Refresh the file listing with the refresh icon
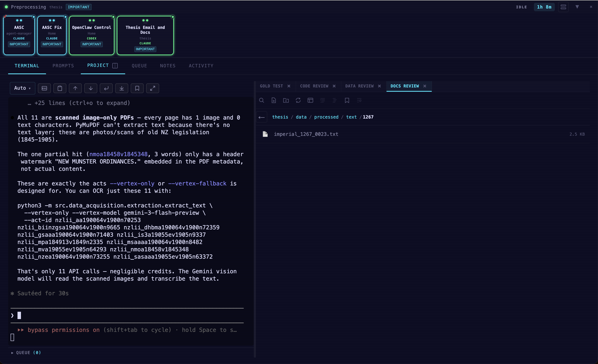The width and height of the screenshot is (598, 364). tap(298, 100)
